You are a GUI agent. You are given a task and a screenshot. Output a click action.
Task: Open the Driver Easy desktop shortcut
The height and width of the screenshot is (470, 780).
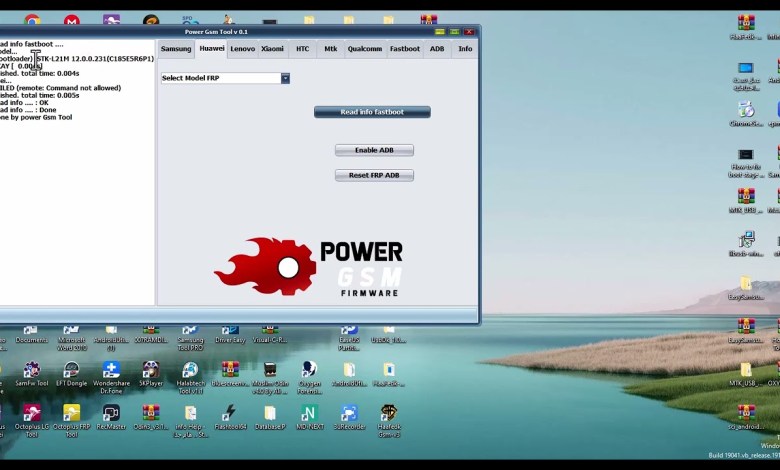[x=229, y=330]
